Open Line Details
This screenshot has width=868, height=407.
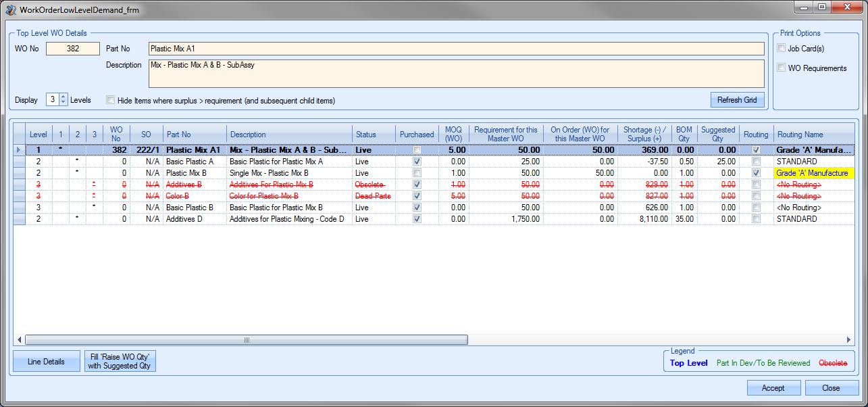tap(46, 362)
